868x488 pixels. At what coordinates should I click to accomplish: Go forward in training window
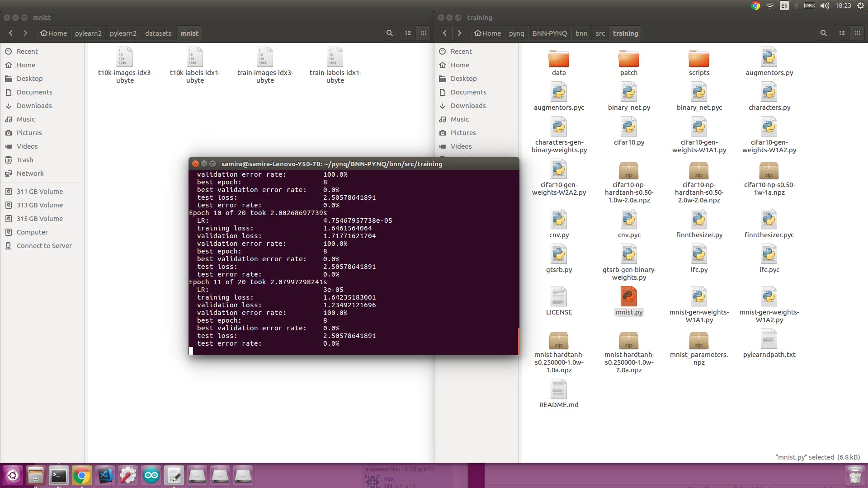459,33
